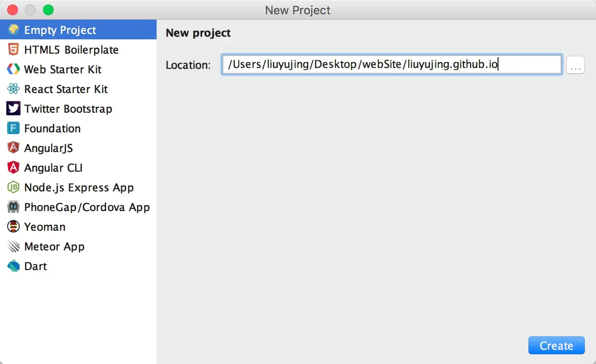Choose the Angular CLI label
The image size is (596, 364).
tap(53, 168)
